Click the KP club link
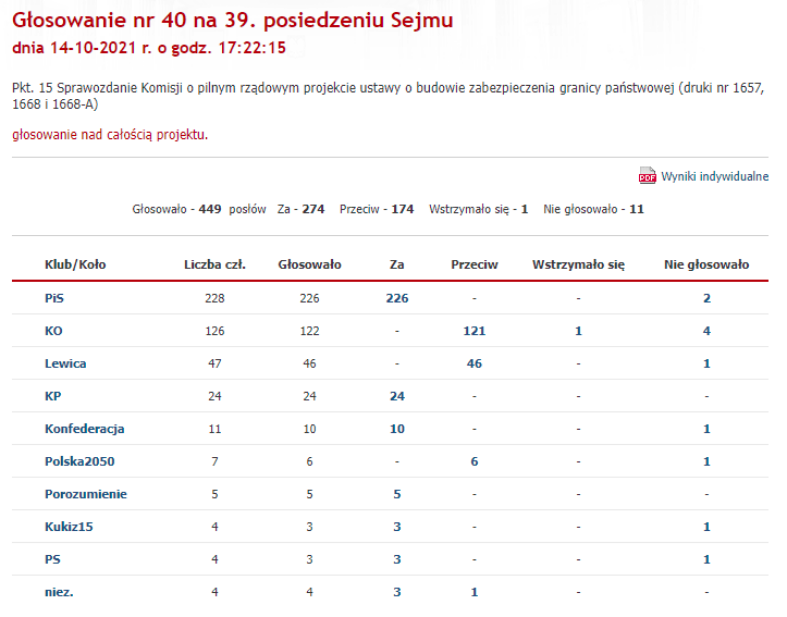The width and height of the screenshot is (787, 617). coord(53,396)
